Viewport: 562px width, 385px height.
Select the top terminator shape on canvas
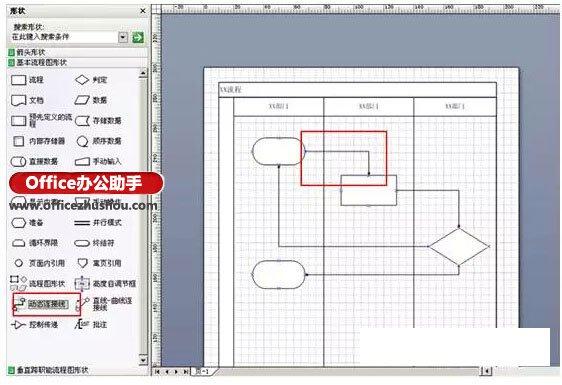point(278,152)
